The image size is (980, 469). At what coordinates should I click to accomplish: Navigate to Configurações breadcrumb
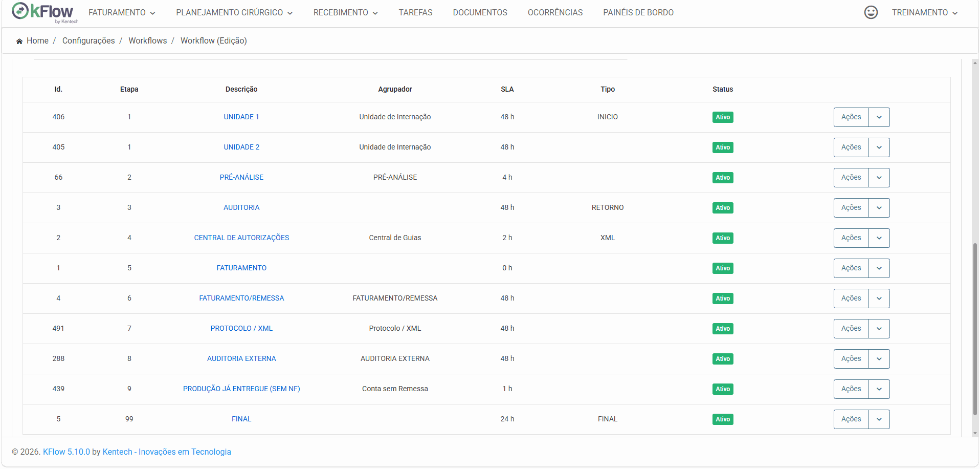click(88, 40)
